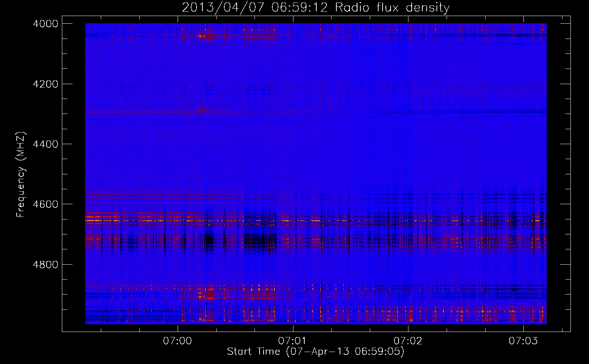Click the 07:03 time tick label
Screen dimensions: 589x364
point(523,341)
